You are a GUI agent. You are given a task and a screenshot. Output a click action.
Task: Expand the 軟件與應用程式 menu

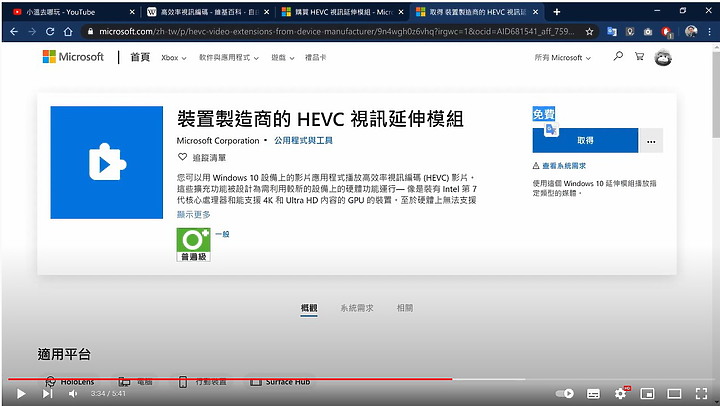(x=229, y=58)
